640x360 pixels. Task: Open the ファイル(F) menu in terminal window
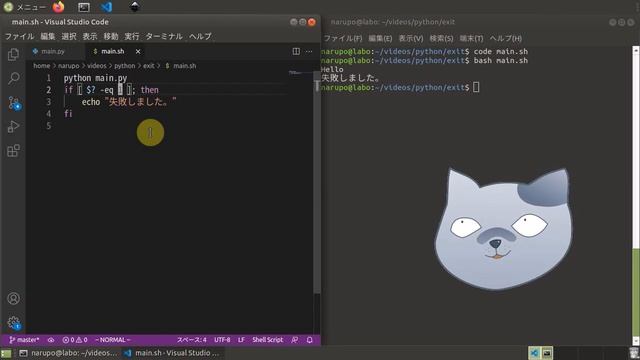tap(343, 38)
